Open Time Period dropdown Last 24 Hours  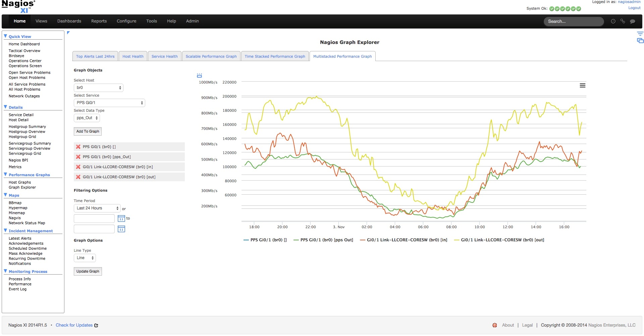pyautogui.click(x=97, y=208)
